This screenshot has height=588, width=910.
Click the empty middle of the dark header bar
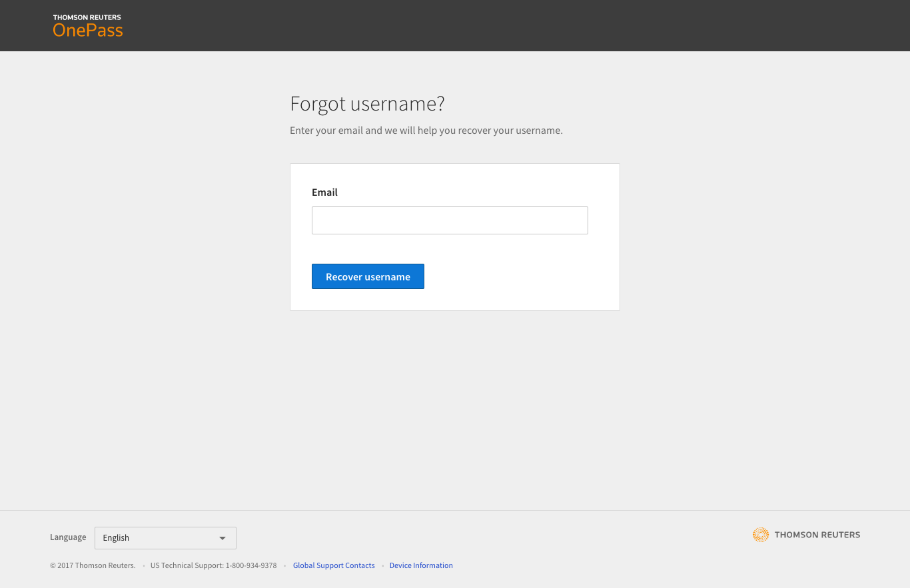pos(455,25)
